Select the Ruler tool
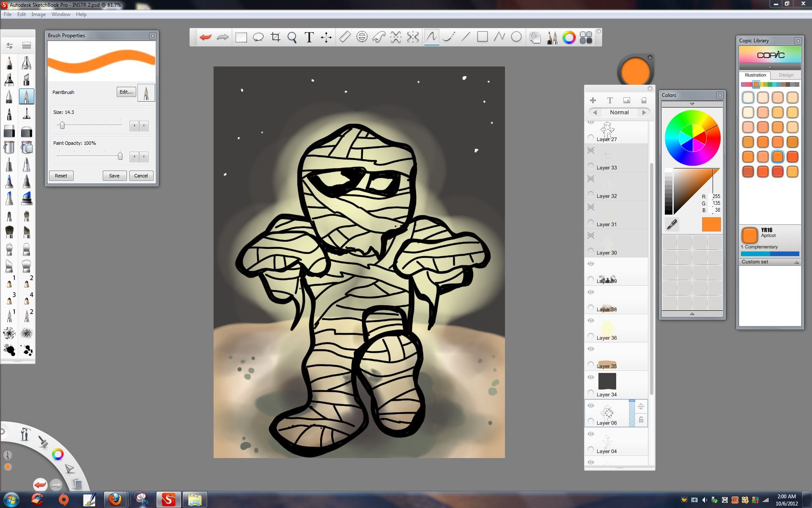 (345, 37)
